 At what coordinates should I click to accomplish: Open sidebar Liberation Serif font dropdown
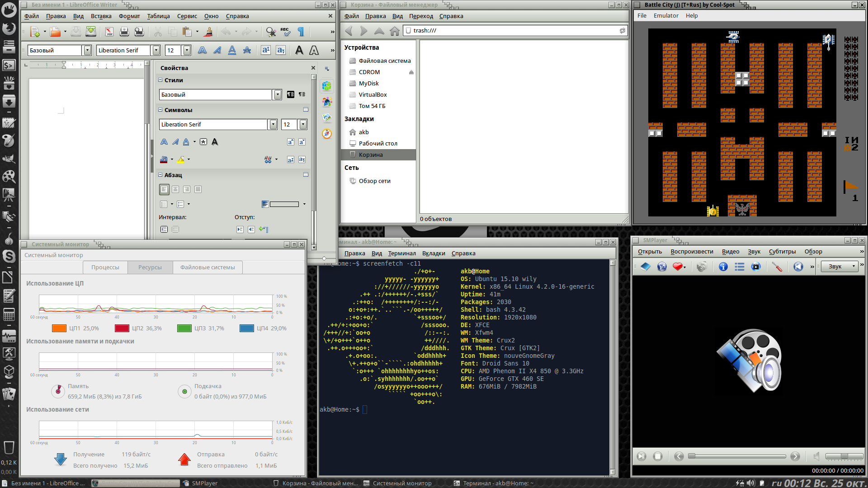coord(273,125)
